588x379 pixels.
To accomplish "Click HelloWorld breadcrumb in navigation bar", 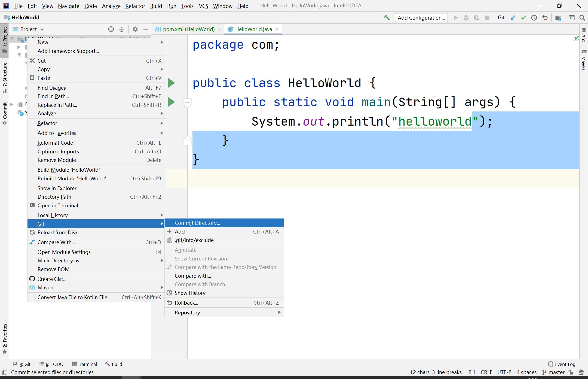I will (22, 17).
